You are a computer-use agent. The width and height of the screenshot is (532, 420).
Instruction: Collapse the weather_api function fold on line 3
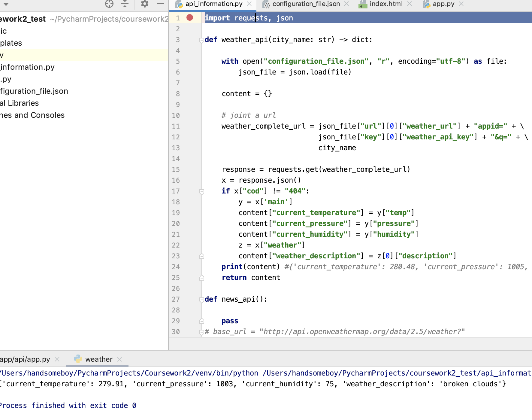click(x=202, y=40)
